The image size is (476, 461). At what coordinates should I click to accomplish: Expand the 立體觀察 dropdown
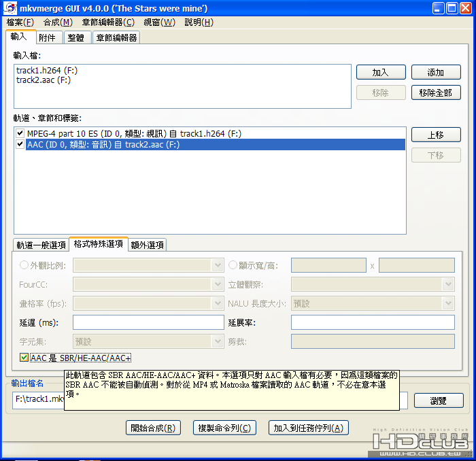(448, 284)
